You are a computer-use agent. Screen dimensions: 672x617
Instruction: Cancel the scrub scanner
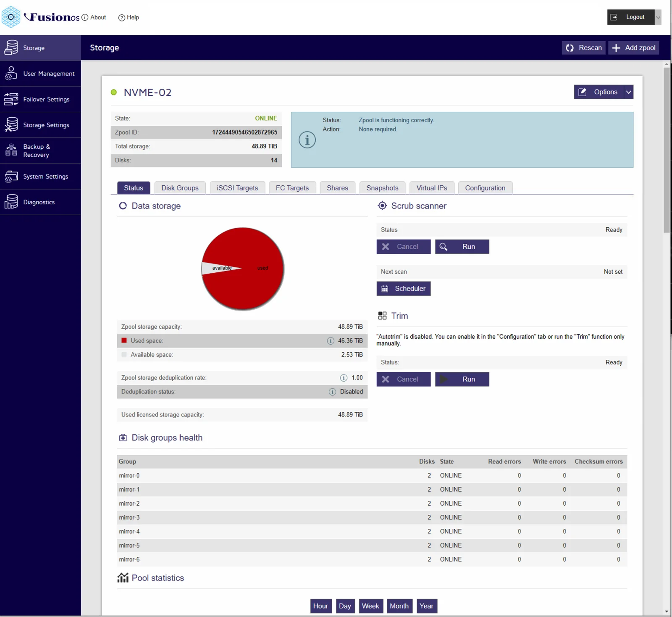404,247
